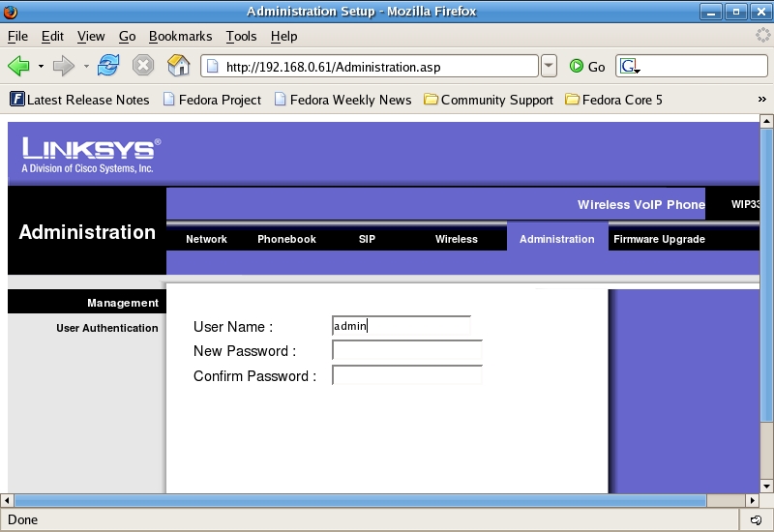Open the Bookmarks menu
Screen dimensions: 774x532
click(x=180, y=36)
